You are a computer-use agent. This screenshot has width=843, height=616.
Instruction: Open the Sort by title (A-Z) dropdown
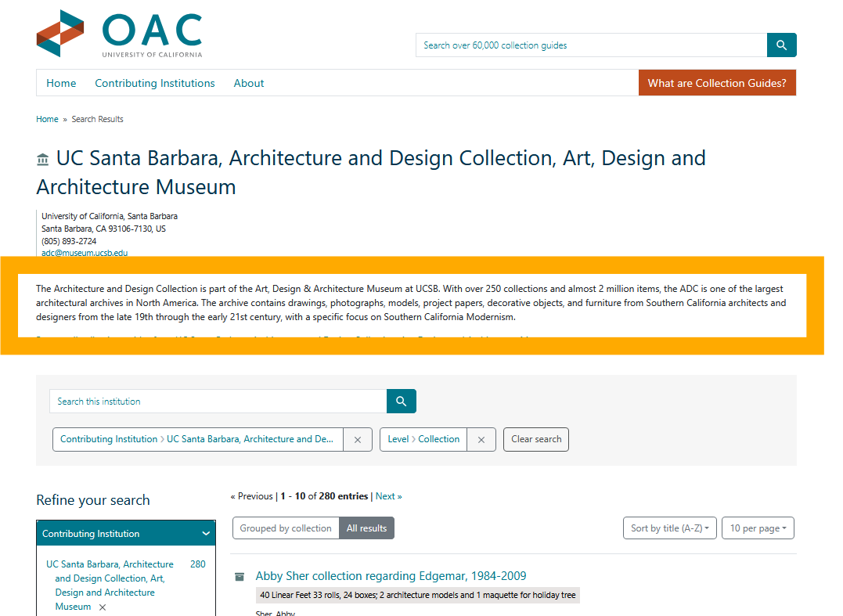point(669,528)
